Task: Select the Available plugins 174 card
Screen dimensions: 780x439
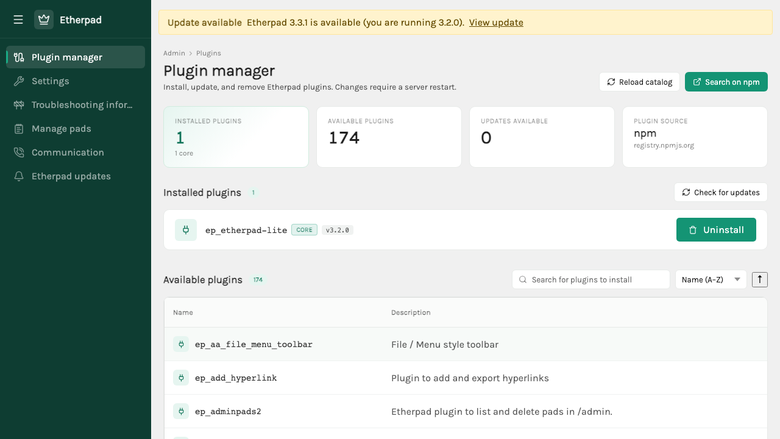Action: coord(389,137)
